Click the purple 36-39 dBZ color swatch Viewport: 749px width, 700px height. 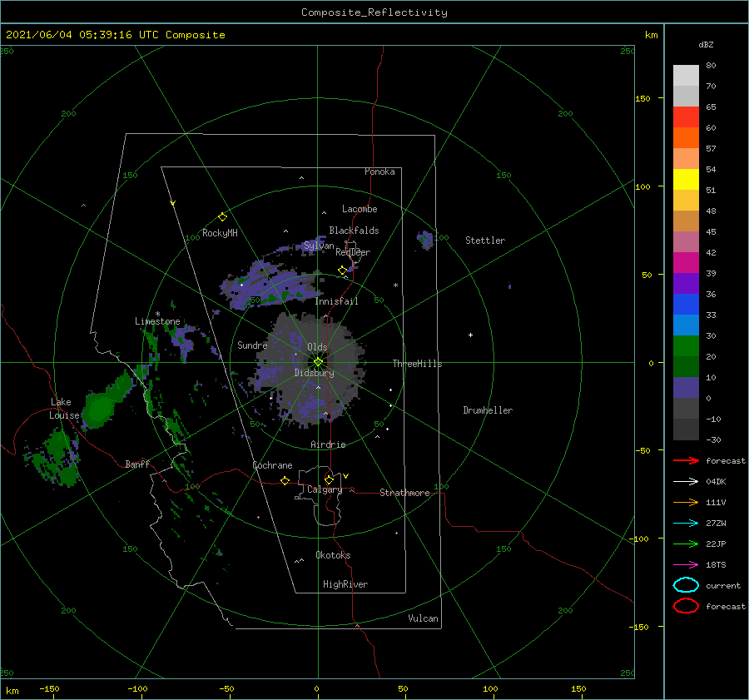tap(686, 283)
